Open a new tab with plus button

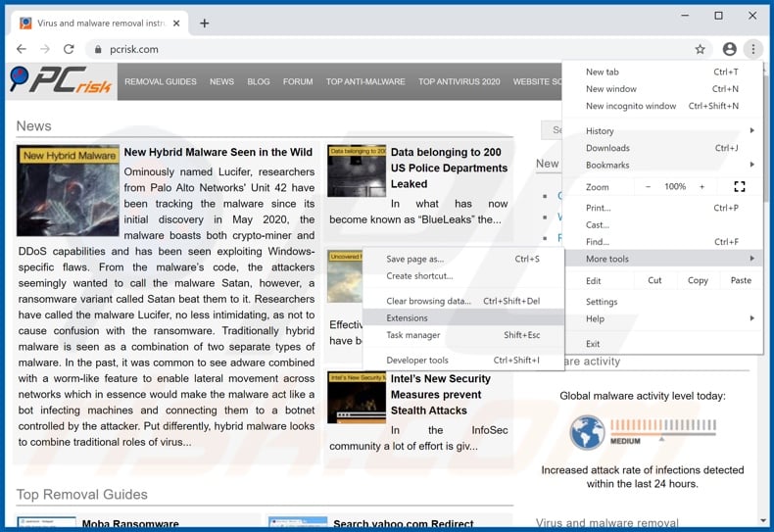tap(205, 24)
